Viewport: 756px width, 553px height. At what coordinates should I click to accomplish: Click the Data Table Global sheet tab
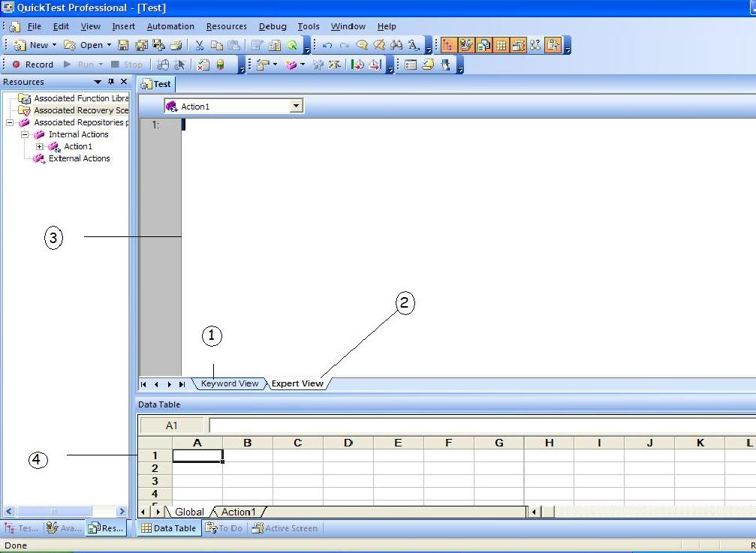coord(189,512)
